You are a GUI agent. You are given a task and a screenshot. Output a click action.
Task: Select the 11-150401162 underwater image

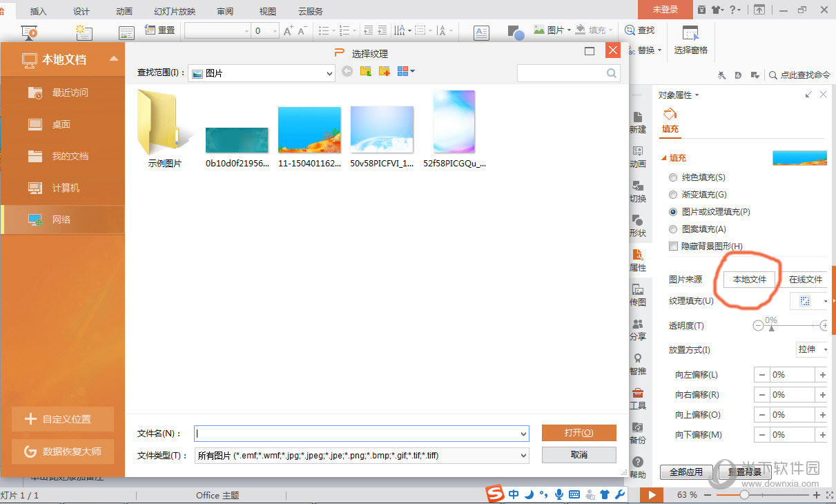[x=309, y=137]
